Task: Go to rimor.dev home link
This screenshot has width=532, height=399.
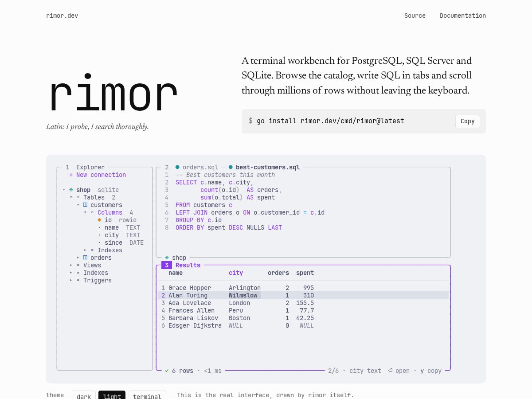Action: click(x=62, y=16)
